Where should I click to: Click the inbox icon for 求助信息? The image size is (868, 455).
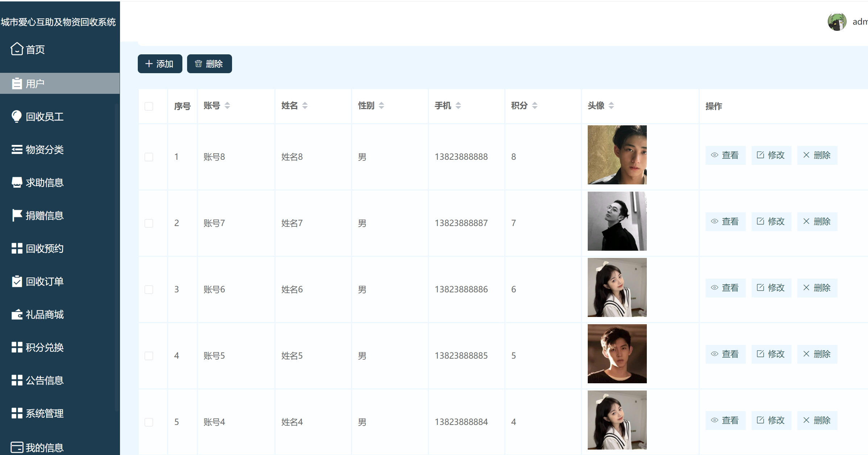coord(17,182)
